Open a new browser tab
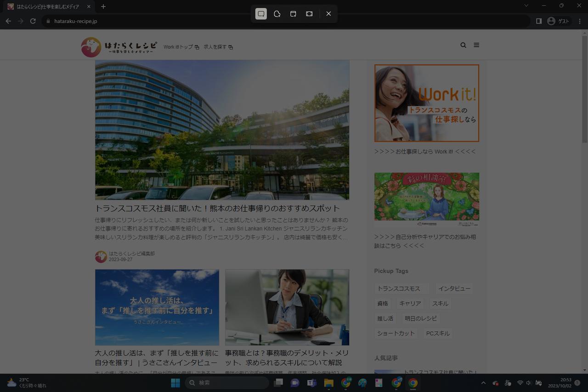 pos(103,6)
